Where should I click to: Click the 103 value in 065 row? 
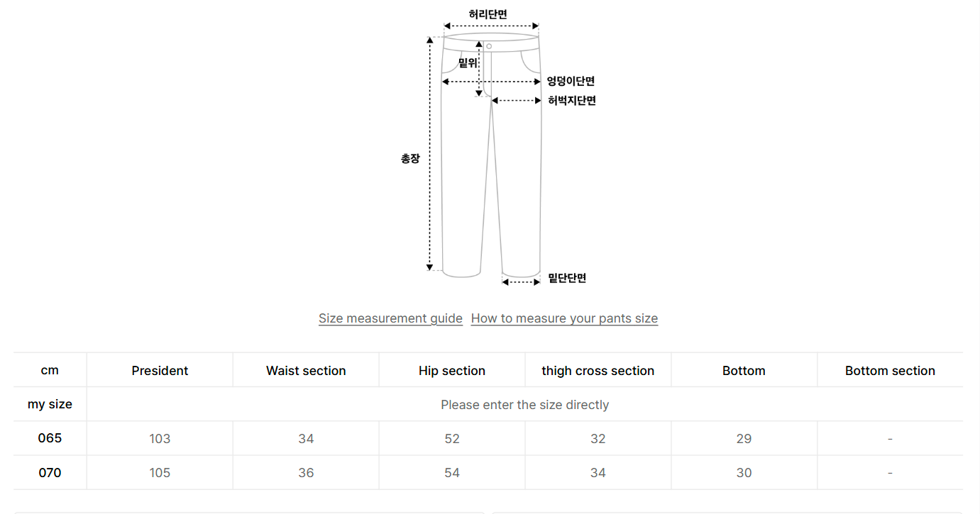coord(160,439)
